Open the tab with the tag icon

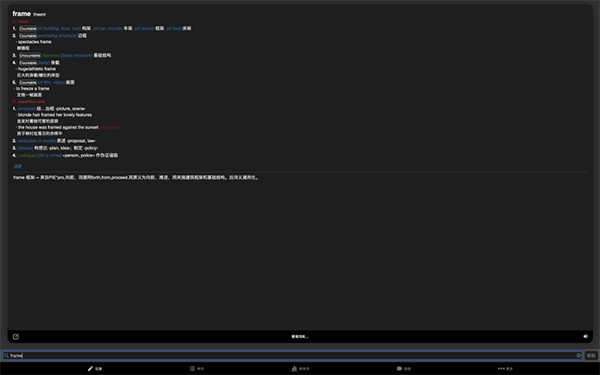pyautogui.click(x=404, y=368)
